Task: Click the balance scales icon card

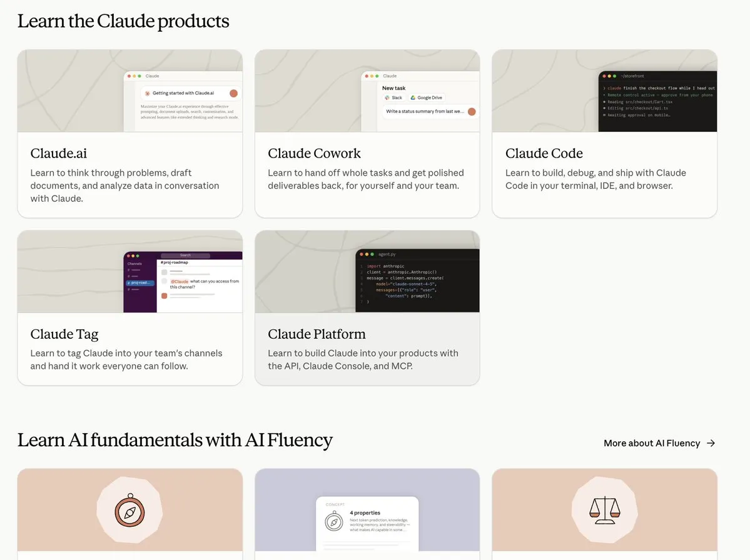Action: coord(605,510)
